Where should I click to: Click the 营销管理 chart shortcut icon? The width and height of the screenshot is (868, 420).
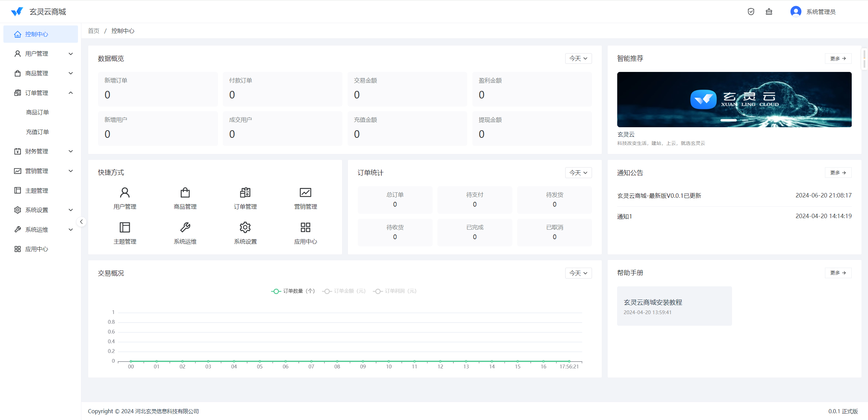pos(305,193)
